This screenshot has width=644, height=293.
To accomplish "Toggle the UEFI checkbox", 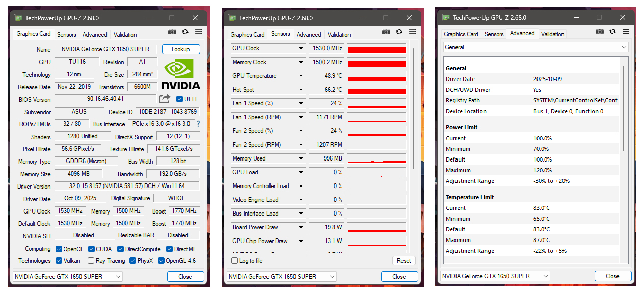I will (179, 99).
